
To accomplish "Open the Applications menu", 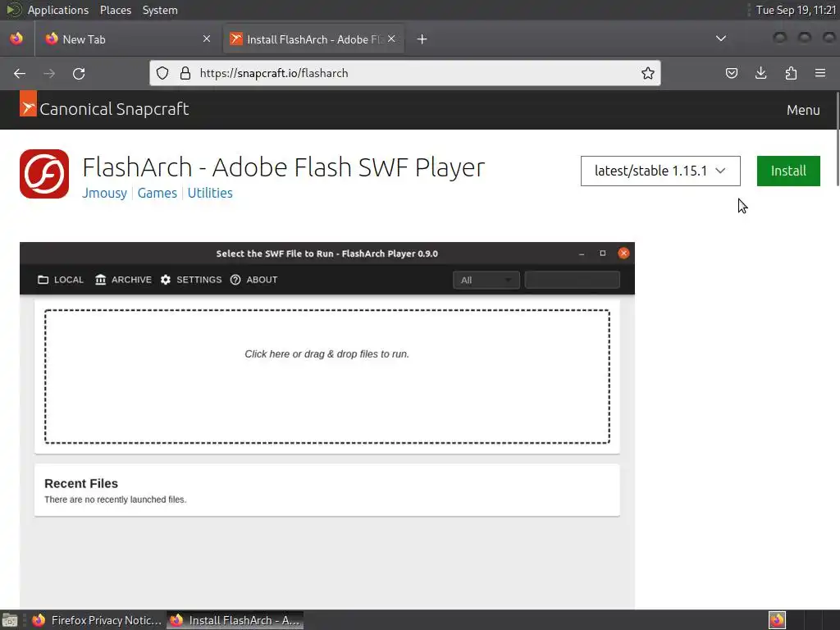I will [x=58, y=10].
